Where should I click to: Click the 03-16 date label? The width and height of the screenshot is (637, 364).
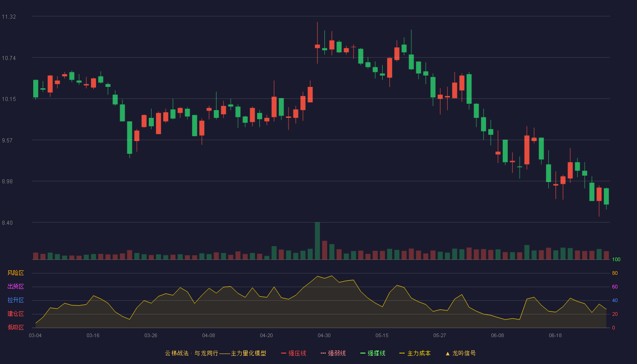(x=93, y=335)
